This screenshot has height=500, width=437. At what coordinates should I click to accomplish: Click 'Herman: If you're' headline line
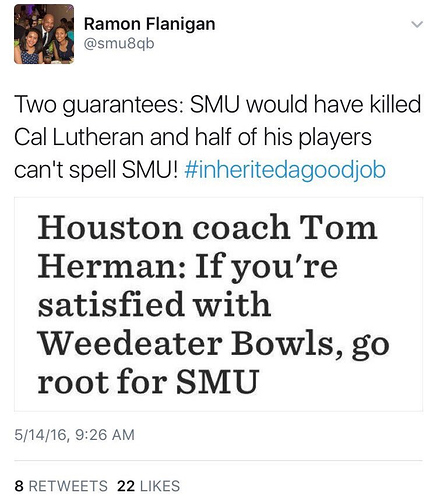pos(188,266)
